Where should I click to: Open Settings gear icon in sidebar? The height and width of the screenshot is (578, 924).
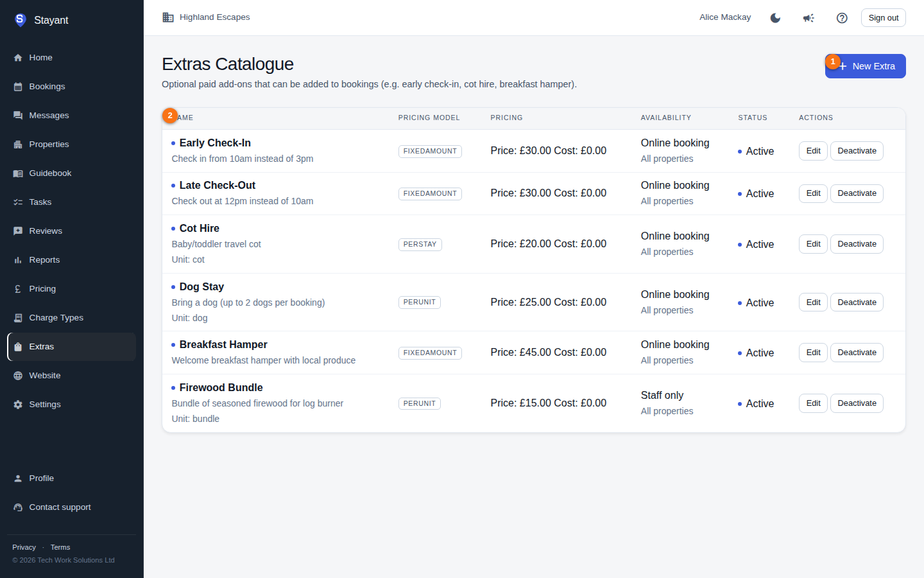pyautogui.click(x=18, y=405)
